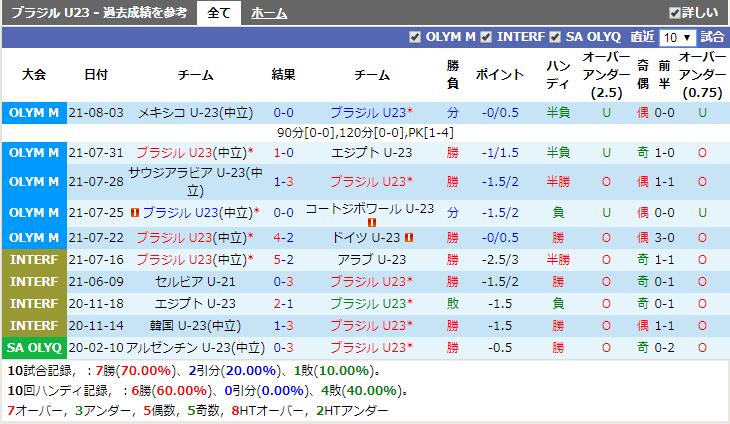
Task: Click the date 21-07-28
Action: (x=96, y=182)
